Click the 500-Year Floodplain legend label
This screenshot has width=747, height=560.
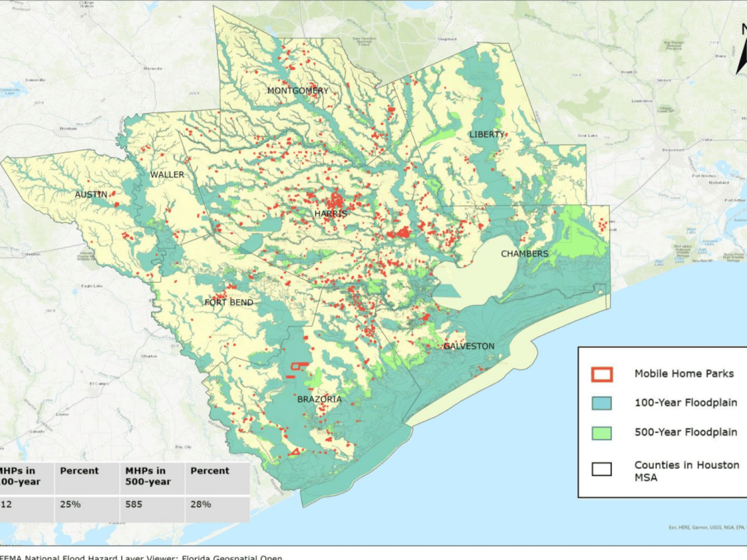686,432
